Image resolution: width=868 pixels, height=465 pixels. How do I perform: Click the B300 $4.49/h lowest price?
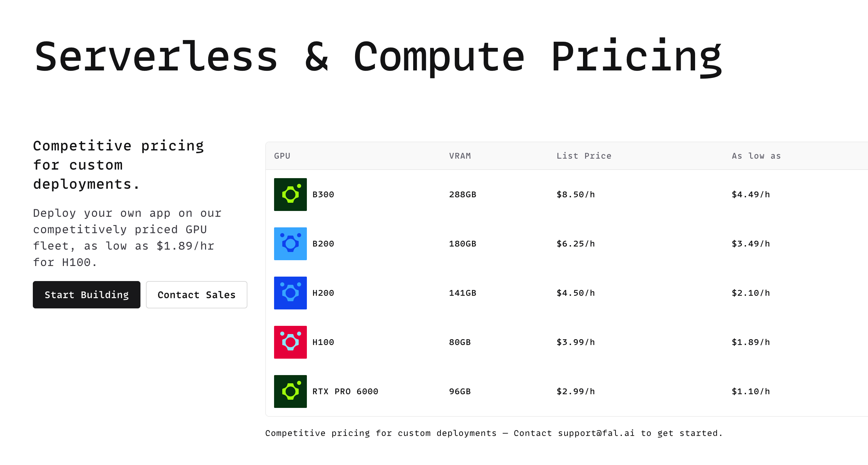coord(751,195)
